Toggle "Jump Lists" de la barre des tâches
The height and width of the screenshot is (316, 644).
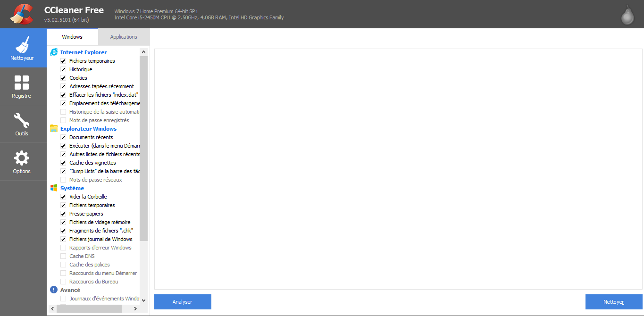coord(63,171)
